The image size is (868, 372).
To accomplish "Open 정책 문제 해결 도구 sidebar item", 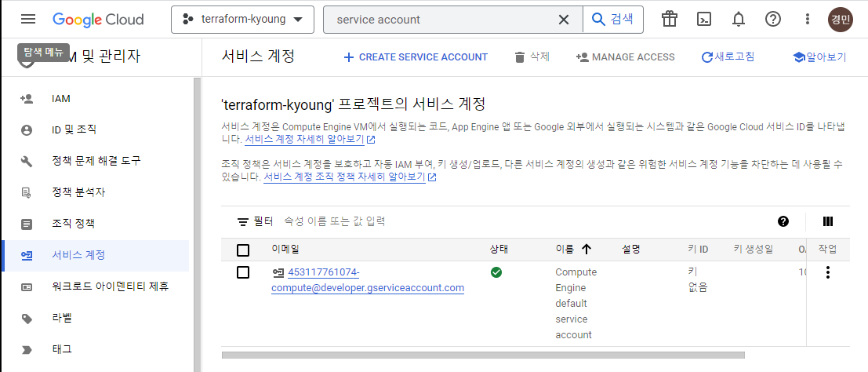I will [95, 162].
